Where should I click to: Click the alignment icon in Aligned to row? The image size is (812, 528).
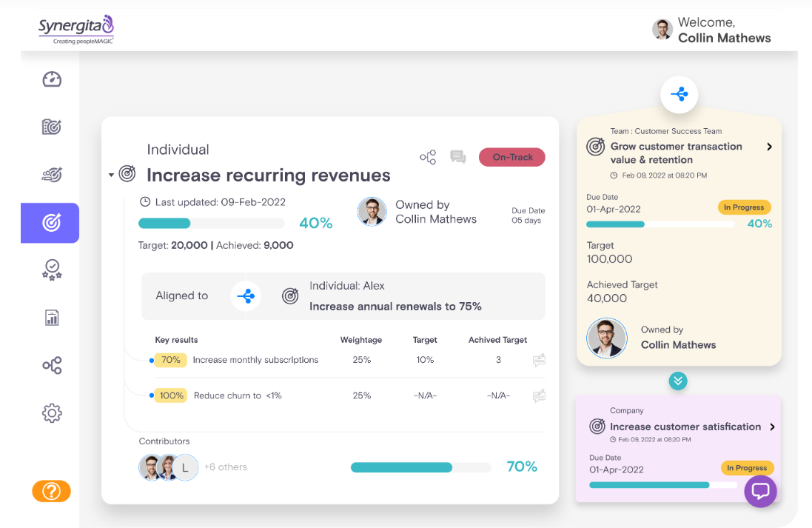coord(246,296)
